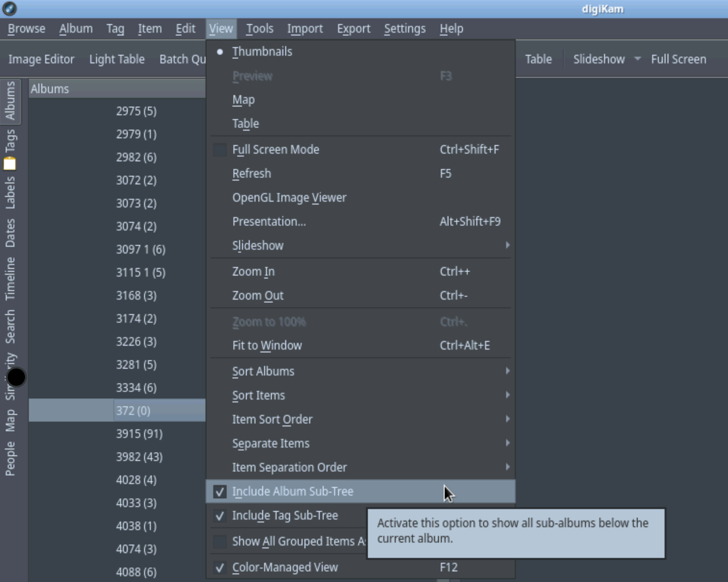Open the Help menu

[x=451, y=29]
